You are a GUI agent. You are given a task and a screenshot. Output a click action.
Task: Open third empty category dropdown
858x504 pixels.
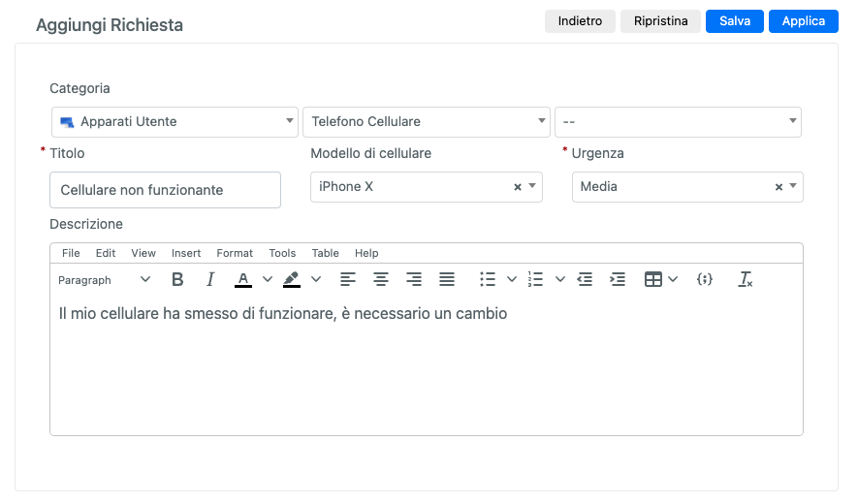[x=678, y=121]
